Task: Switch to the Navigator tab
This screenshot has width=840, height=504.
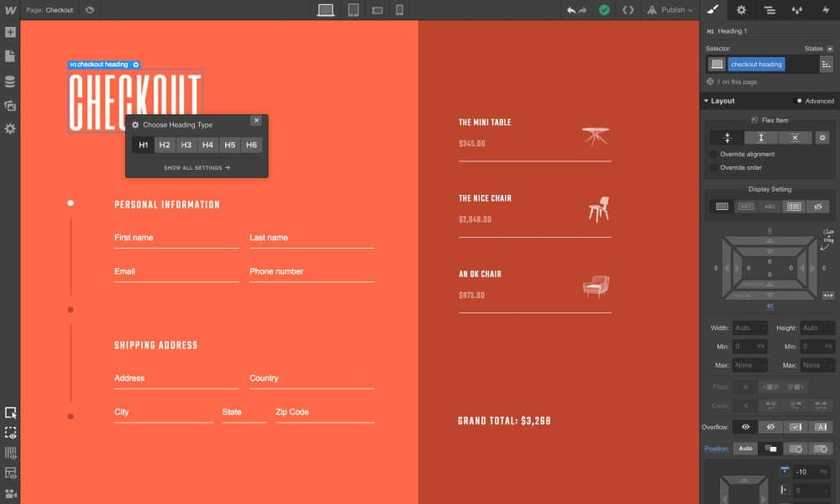Action: coord(769,10)
